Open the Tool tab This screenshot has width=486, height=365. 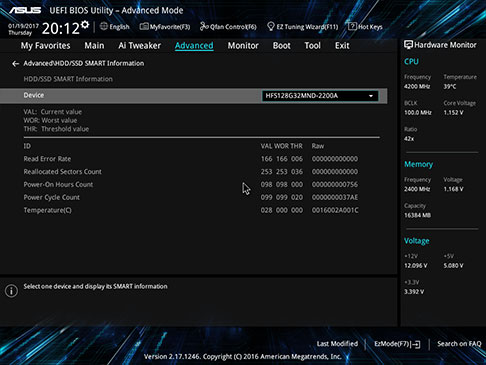[312, 46]
